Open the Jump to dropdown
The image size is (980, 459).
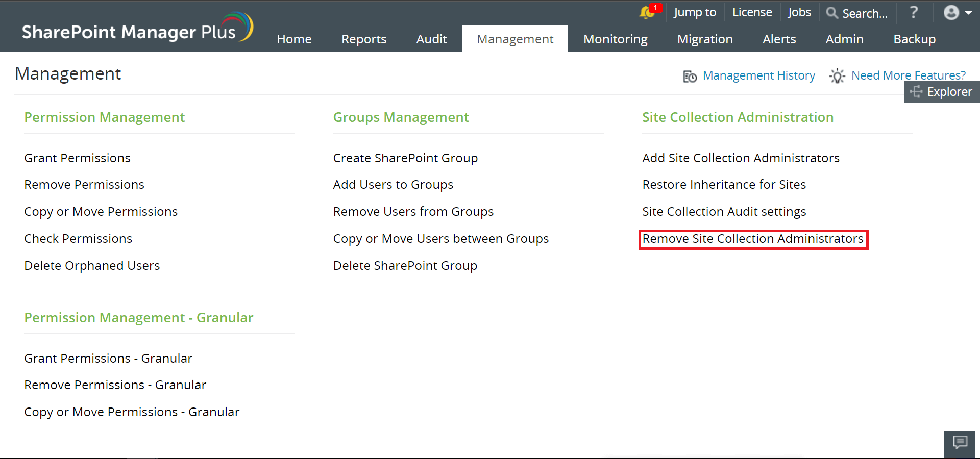click(x=695, y=12)
